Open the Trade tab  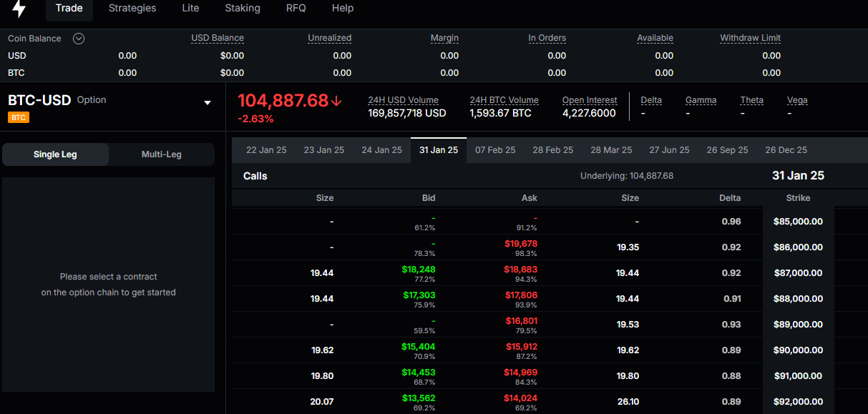tap(69, 9)
